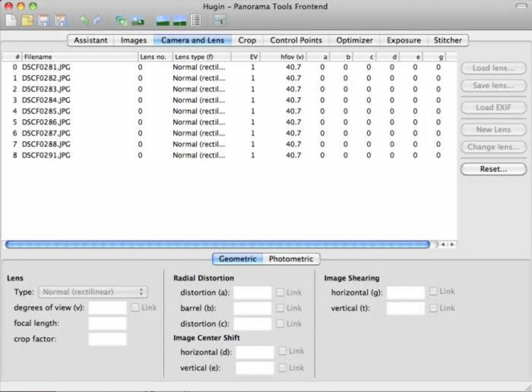Toggle Link checkbox for vertical (t) shearing
The height and width of the screenshot is (392, 532).
coord(433,308)
